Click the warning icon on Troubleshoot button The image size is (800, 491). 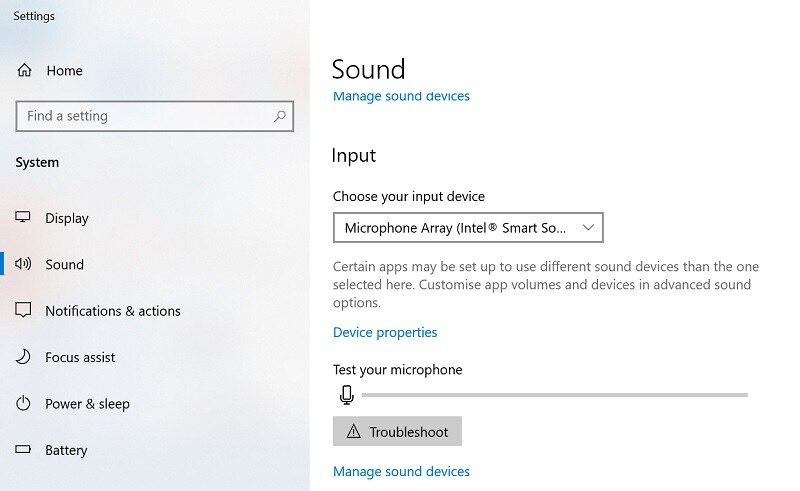pyautogui.click(x=353, y=432)
